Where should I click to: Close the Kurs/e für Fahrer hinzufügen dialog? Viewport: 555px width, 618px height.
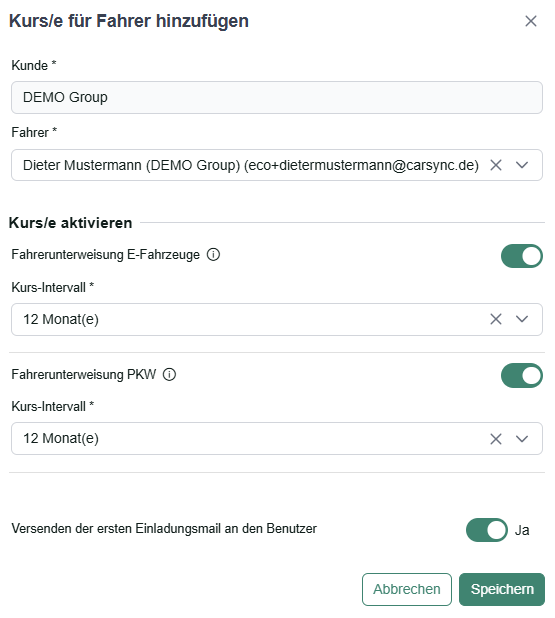[x=531, y=21]
